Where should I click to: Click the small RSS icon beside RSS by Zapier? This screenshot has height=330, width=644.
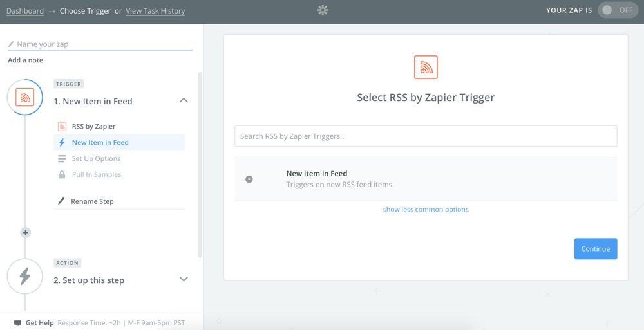pos(62,127)
